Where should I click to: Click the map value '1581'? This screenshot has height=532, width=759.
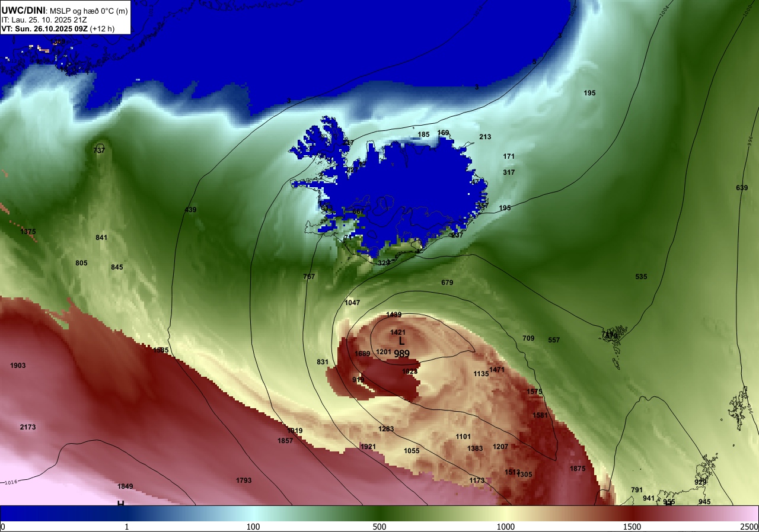(540, 415)
